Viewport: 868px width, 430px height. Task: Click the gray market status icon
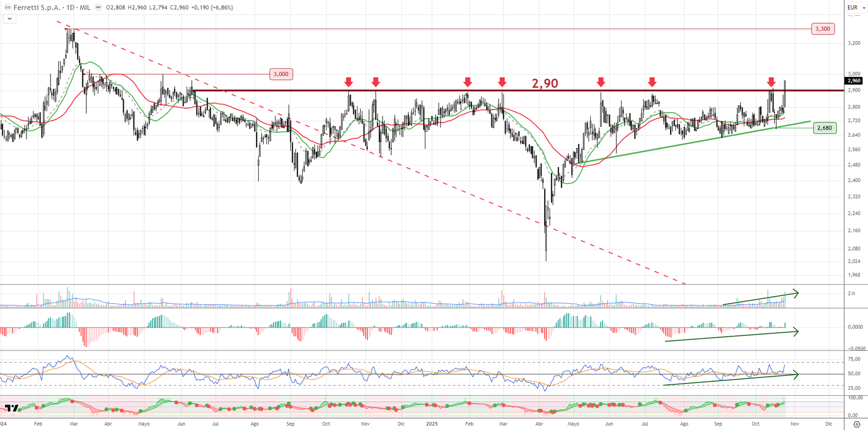[x=98, y=8]
